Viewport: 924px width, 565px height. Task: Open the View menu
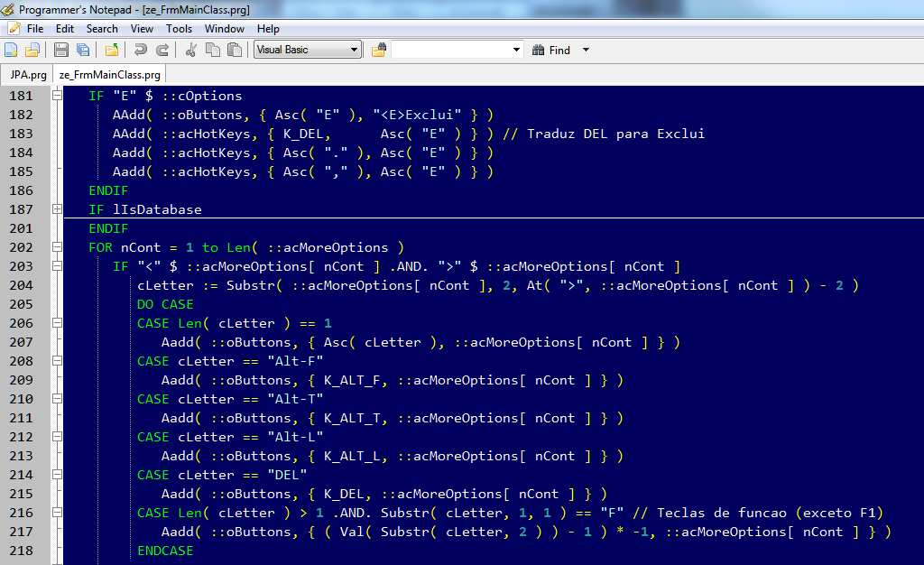pyautogui.click(x=142, y=28)
